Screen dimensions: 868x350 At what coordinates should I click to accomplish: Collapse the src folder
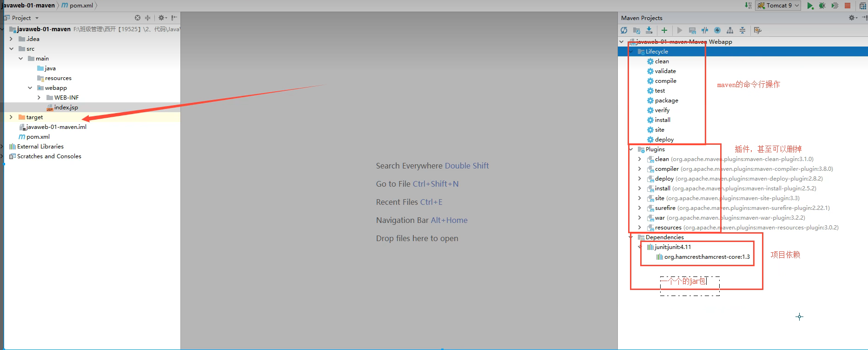[x=11, y=49]
